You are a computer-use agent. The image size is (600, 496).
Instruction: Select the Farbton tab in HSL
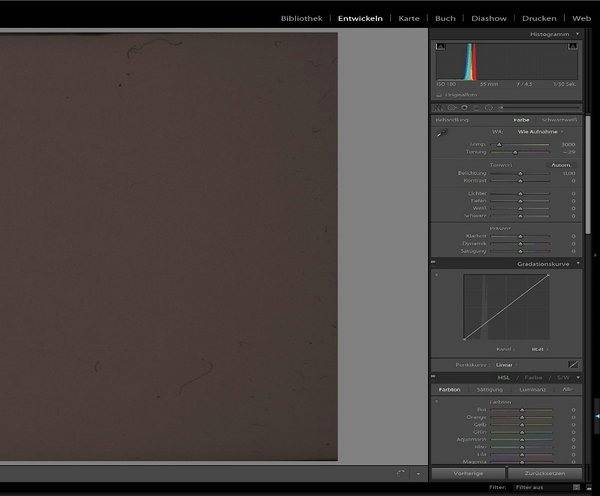(x=449, y=390)
